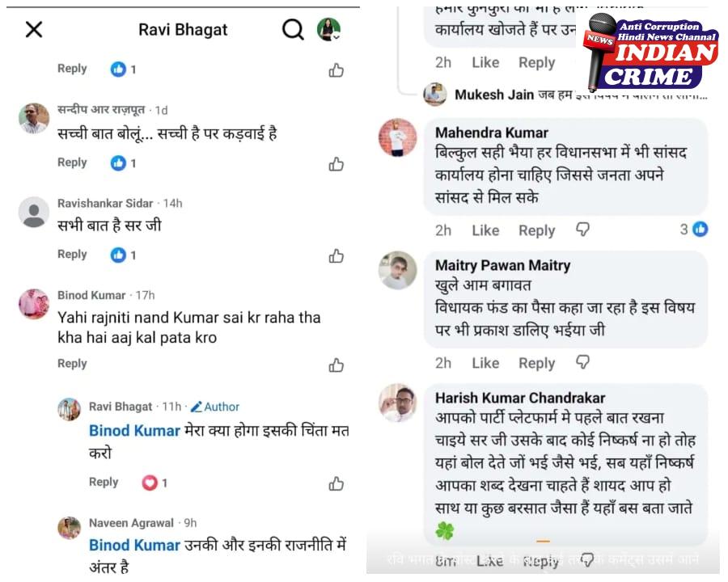
Task: Like Ravishankar Sidar's comment with thumbs-up
Action: coord(336,255)
